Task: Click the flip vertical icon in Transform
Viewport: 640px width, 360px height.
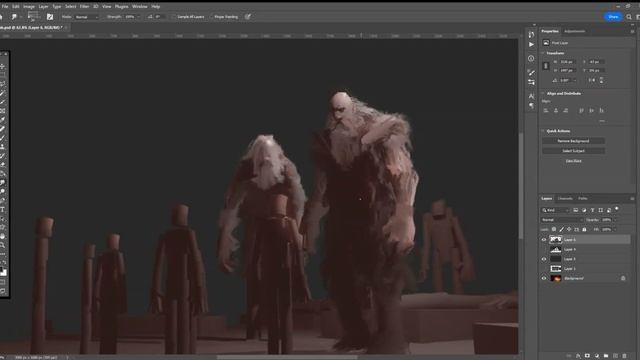Action: tap(601, 80)
